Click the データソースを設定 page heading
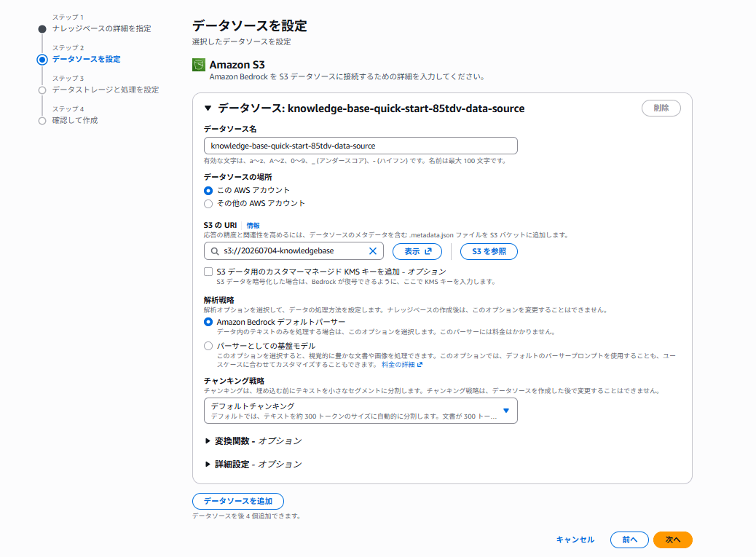Viewport: 756px width, 557px height. click(250, 25)
